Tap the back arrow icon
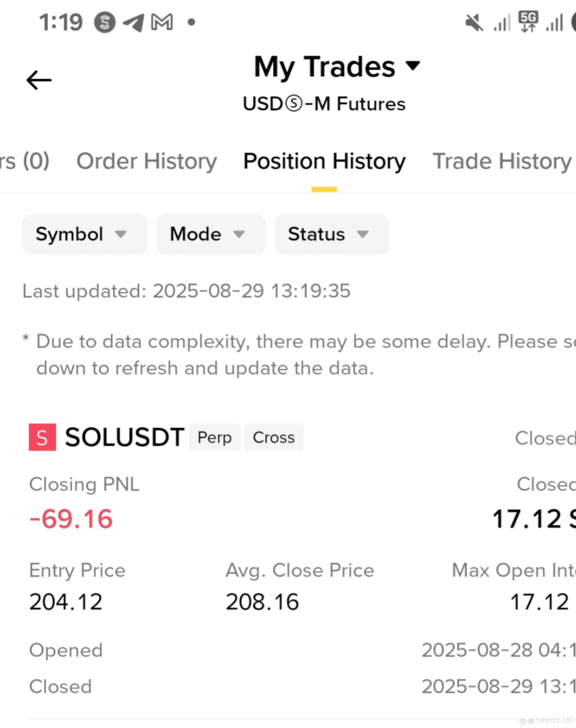Viewport: 576px width, 728px height. tap(39, 80)
